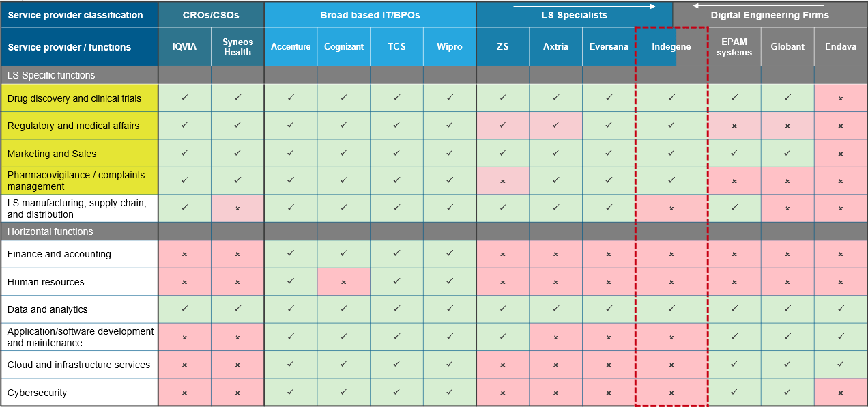Click the Indegene column header

click(671, 47)
